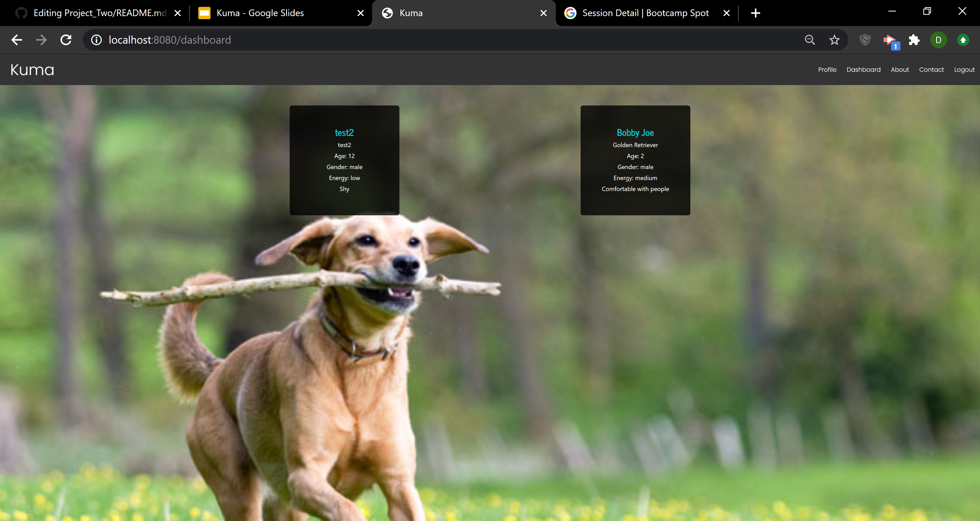
Task: Open the About page link
Action: pos(900,70)
